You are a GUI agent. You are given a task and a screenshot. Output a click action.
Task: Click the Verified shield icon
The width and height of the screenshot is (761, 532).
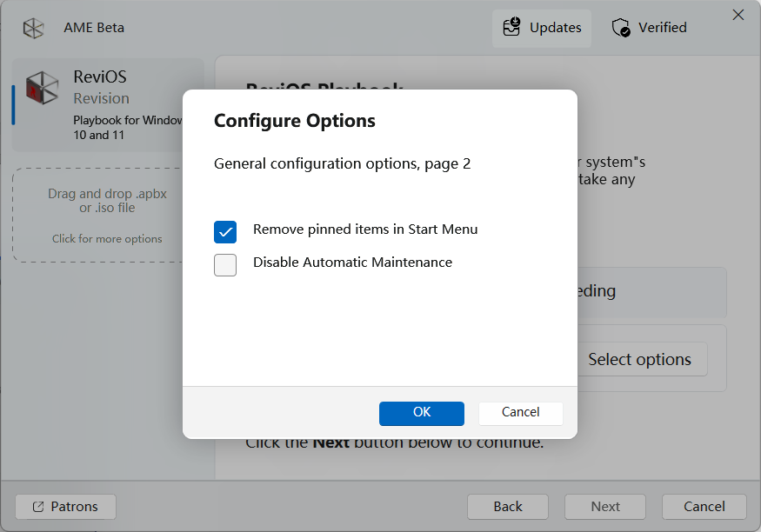pos(621,28)
